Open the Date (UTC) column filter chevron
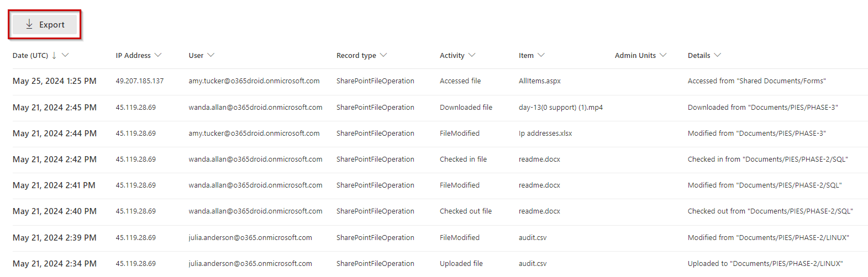 pos(65,55)
